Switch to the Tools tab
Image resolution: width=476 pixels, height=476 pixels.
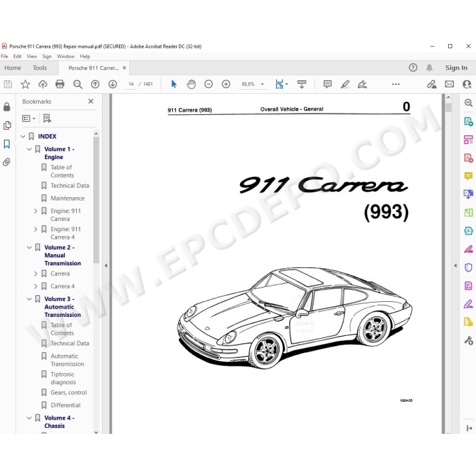coord(39,68)
